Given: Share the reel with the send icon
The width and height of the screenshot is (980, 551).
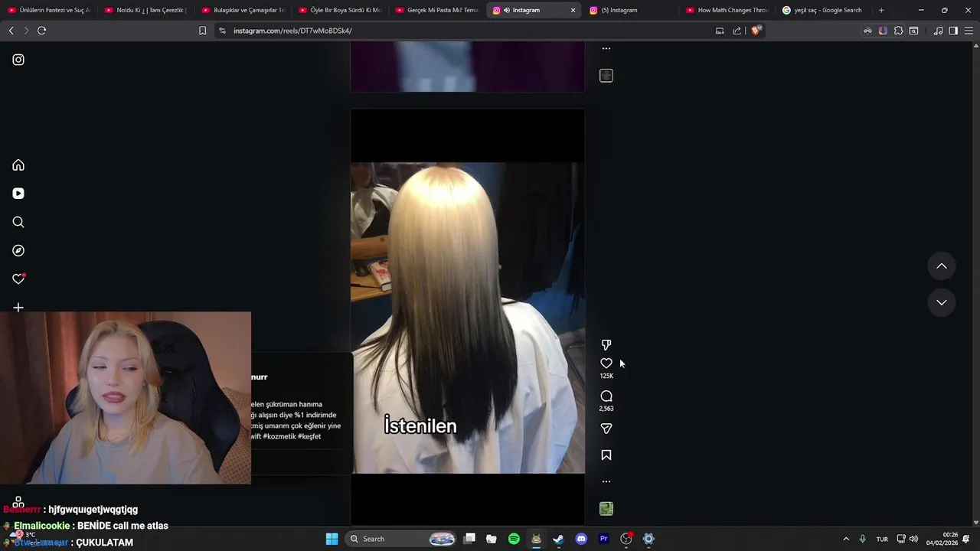Looking at the screenshot, I should 606,429.
